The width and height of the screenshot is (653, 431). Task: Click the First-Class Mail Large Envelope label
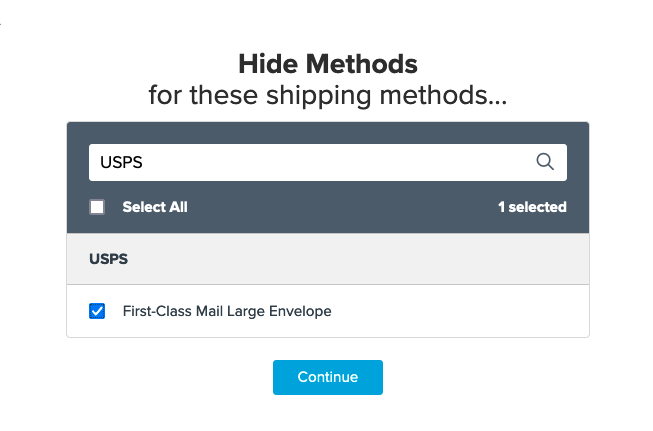coord(226,311)
